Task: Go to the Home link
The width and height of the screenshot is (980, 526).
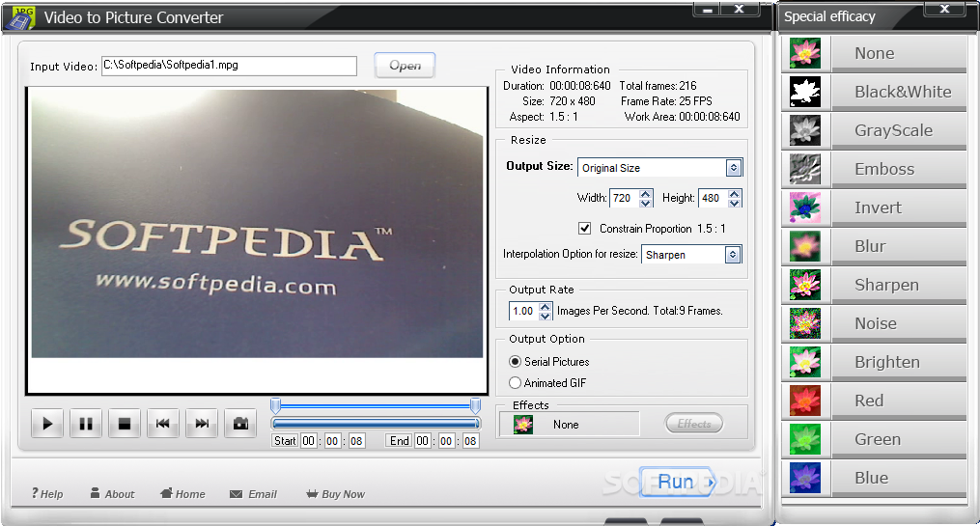Action: (x=182, y=493)
